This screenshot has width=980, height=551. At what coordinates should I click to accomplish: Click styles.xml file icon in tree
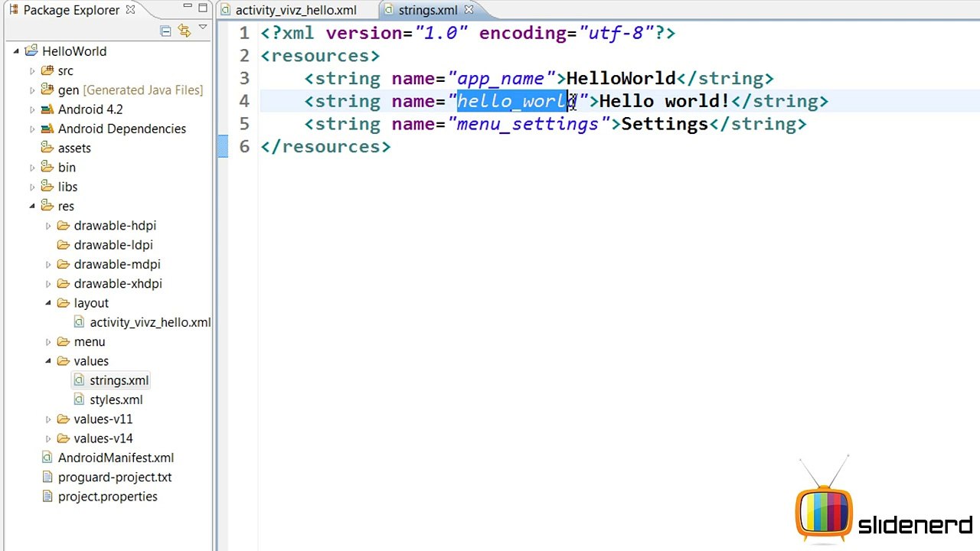tap(79, 399)
